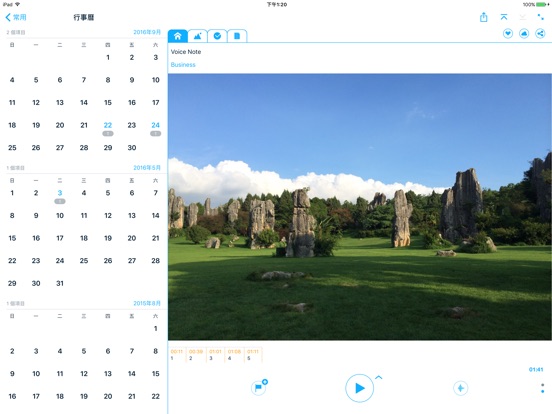Expand the chevron above the play button
The height and width of the screenshot is (414, 552).
[x=379, y=377]
